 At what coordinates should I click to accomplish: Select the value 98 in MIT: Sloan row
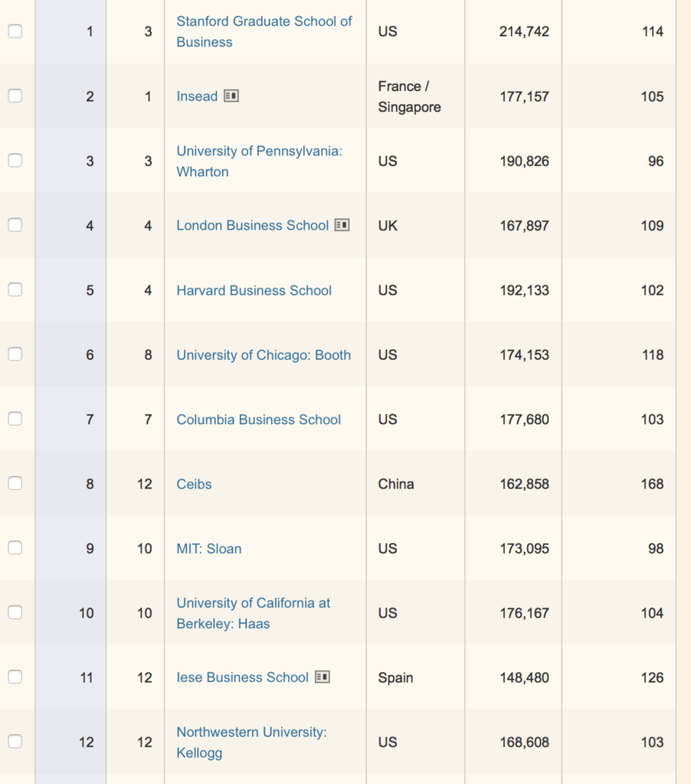656,548
